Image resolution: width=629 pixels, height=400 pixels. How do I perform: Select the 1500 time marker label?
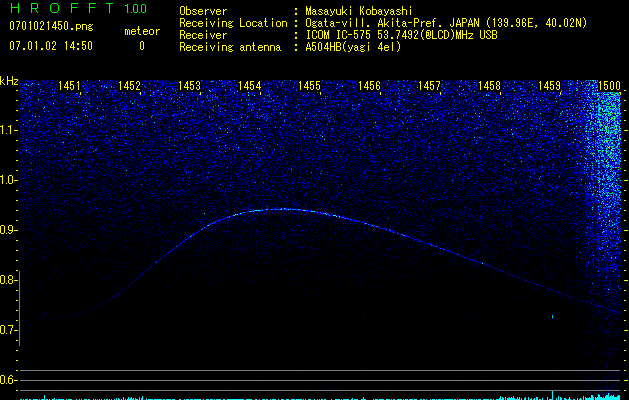[x=608, y=87]
